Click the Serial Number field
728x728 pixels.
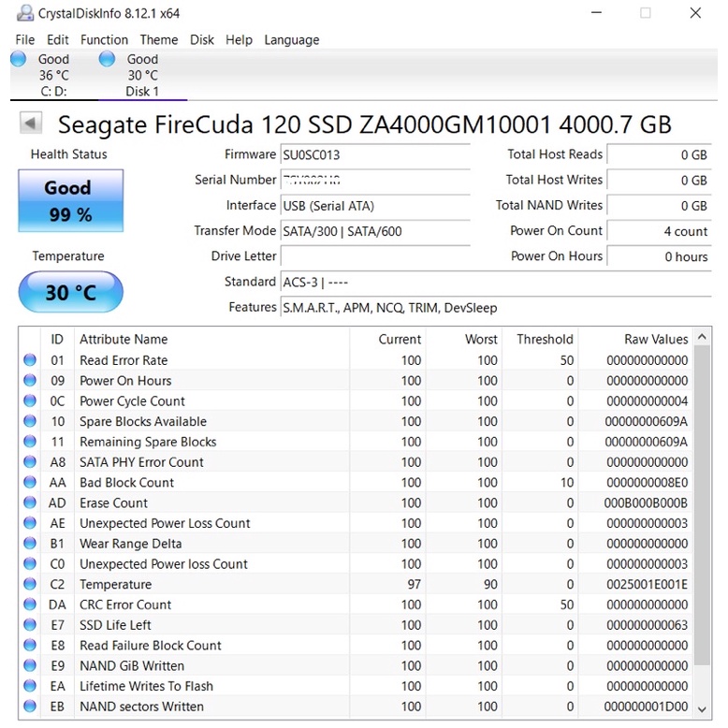375,181
